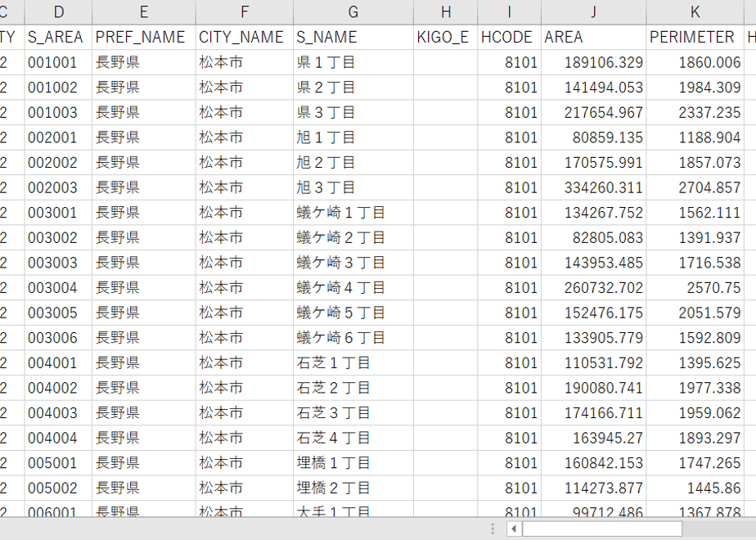This screenshot has height=540, width=756.
Task: Click the AREA header cell
Action: click(x=594, y=37)
